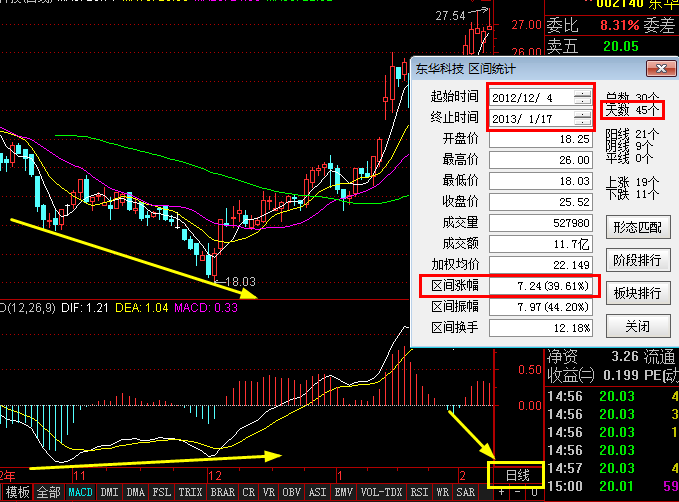Click the 最高价 field showing 26.00
The height and width of the screenshot is (502, 679).
point(541,160)
